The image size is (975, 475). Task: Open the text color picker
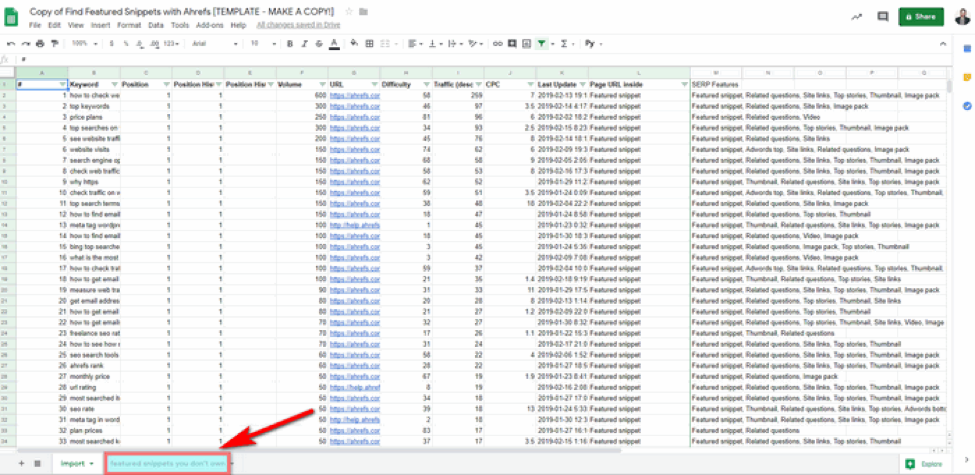[x=333, y=44]
